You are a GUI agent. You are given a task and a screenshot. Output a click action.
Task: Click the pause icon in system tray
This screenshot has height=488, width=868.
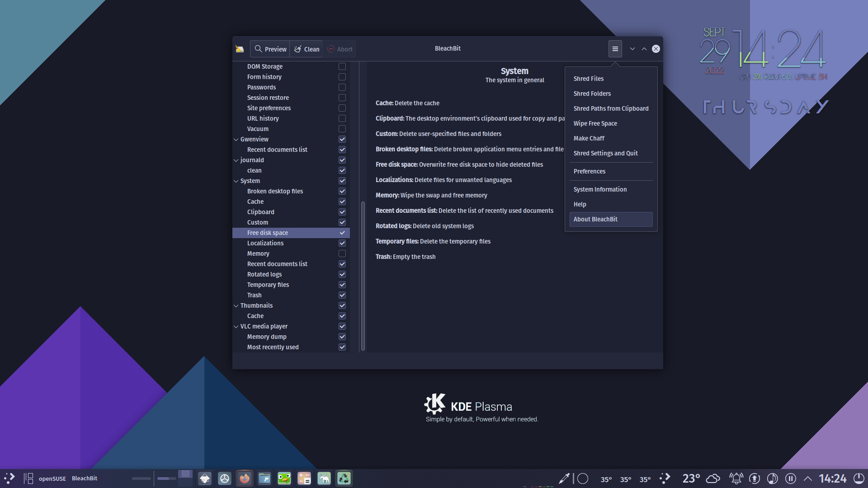790,478
